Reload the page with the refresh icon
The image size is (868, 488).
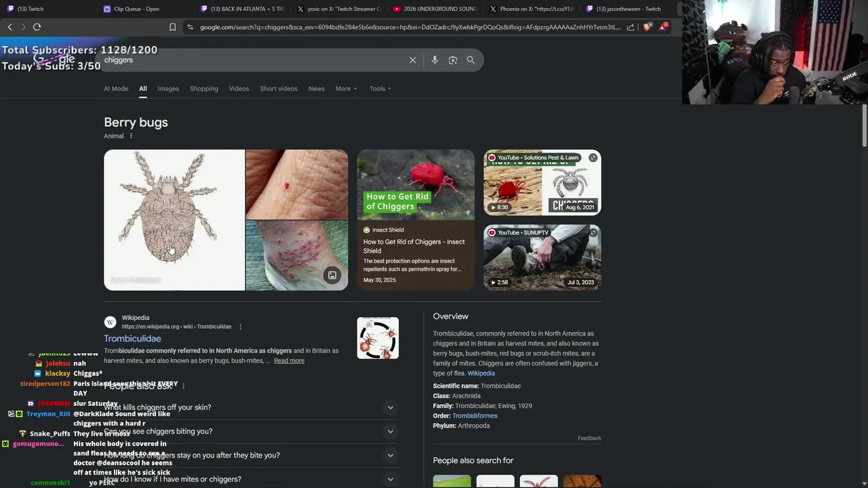[x=37, y=27]
